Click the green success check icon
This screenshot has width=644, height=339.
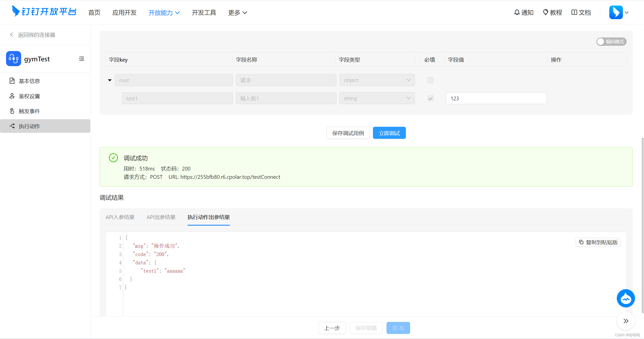tap(113, 158)
